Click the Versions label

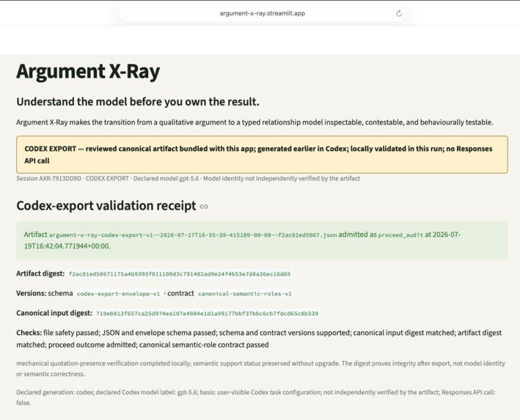point(32,293)
